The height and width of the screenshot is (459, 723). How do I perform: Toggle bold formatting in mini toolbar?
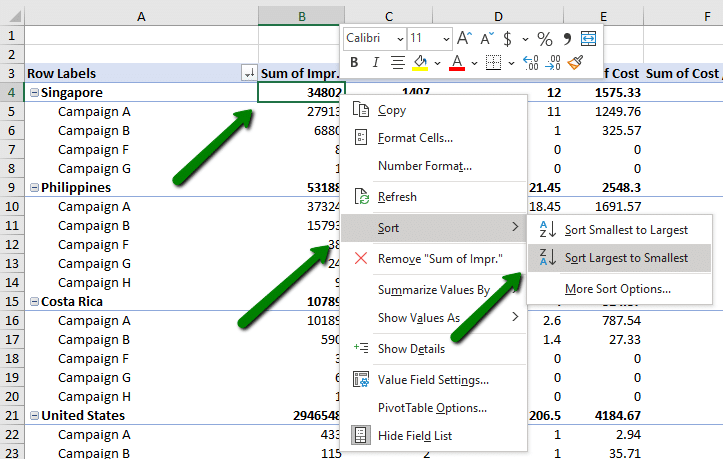point(354,62)
